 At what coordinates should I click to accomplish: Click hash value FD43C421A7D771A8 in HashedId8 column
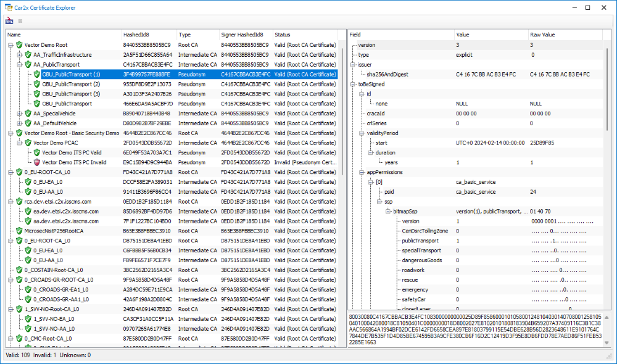click(147, 172)
